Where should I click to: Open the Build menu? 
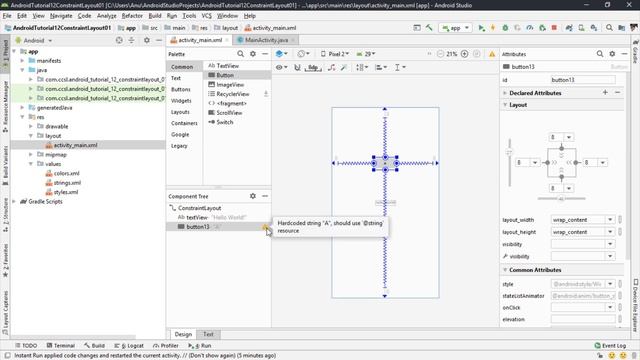point(155,16)
